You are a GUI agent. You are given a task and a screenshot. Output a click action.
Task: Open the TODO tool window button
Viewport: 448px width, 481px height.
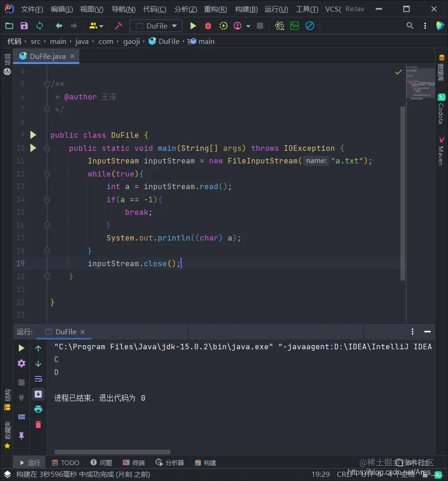(66, 463)
